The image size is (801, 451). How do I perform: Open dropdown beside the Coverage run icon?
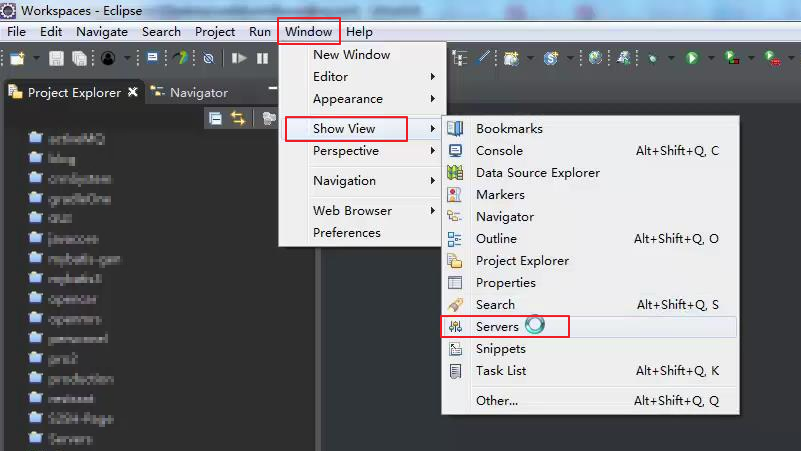click(x=751, y=58)
